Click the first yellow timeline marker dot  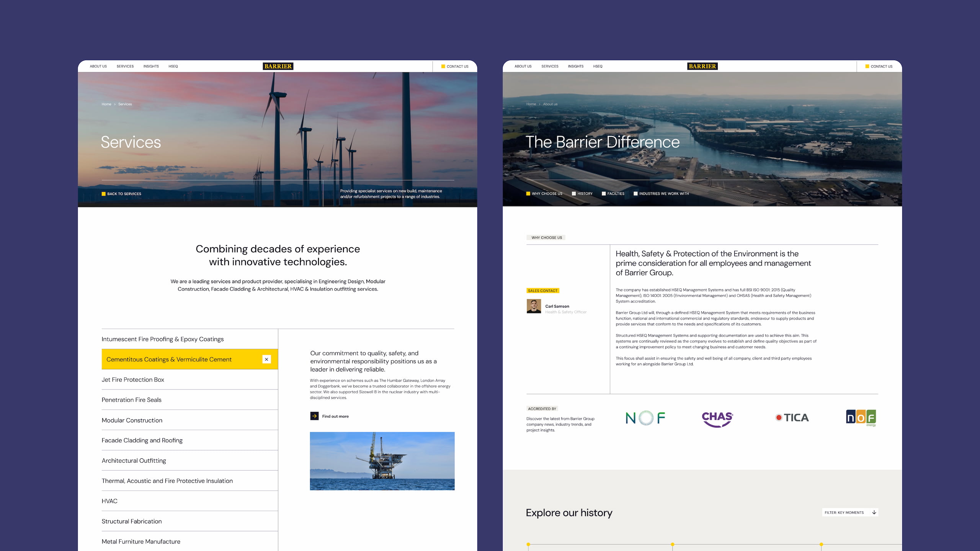(x=528, y=544)
